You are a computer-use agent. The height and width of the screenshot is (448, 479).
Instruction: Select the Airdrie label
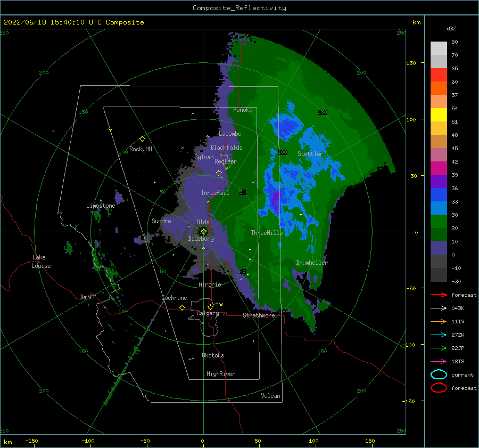click(210, 284)
